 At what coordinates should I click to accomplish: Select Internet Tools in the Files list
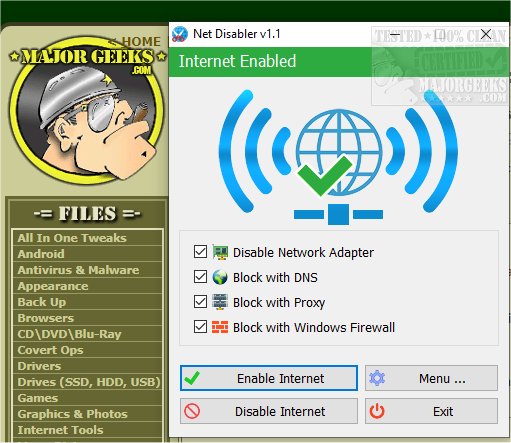click(x=60, y=430)
